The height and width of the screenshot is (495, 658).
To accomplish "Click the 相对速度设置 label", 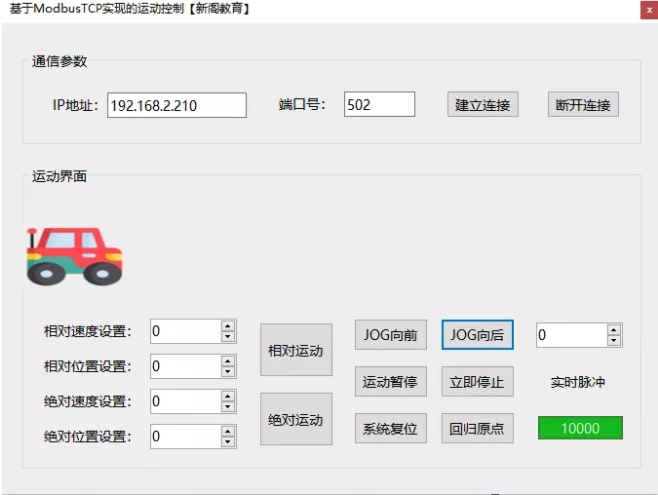I will tap(88, 331).
